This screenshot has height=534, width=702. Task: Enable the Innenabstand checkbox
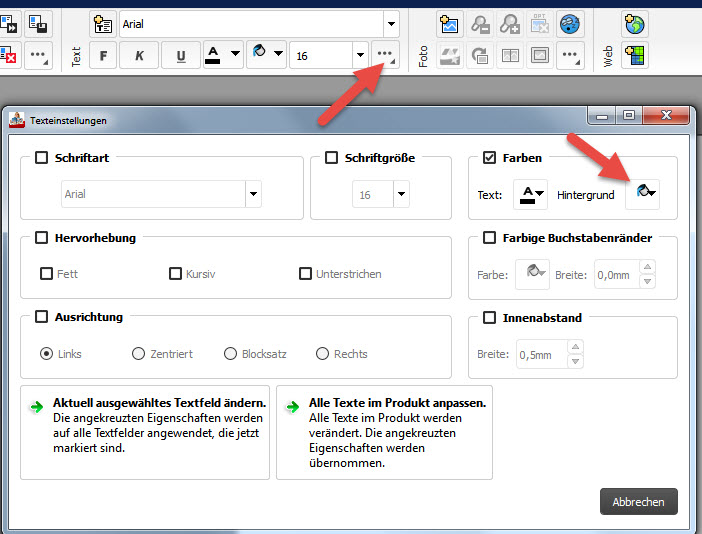489,318
